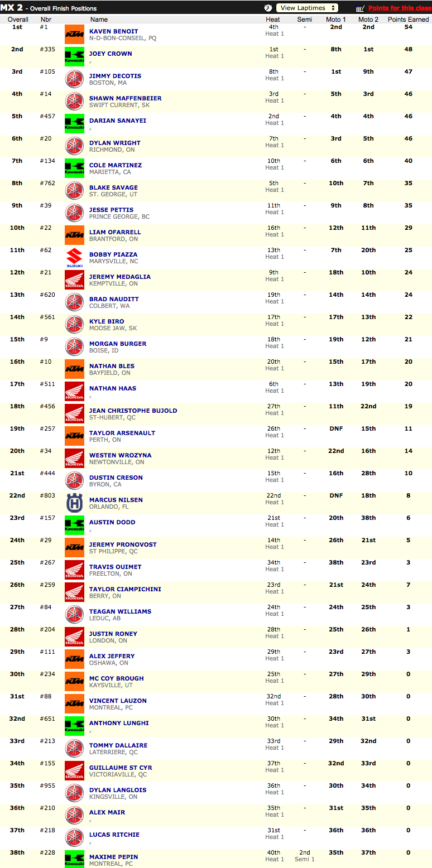Click the stopwatch icon beside View Laptimes
This screenshot has width=432, height=868.
[x=268, y=8]
